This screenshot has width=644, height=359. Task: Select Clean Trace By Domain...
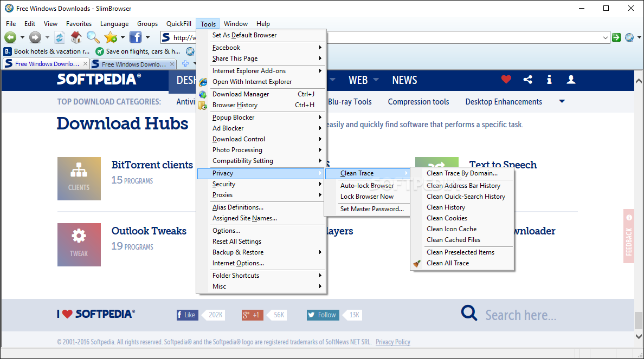(x=462, y=173)
